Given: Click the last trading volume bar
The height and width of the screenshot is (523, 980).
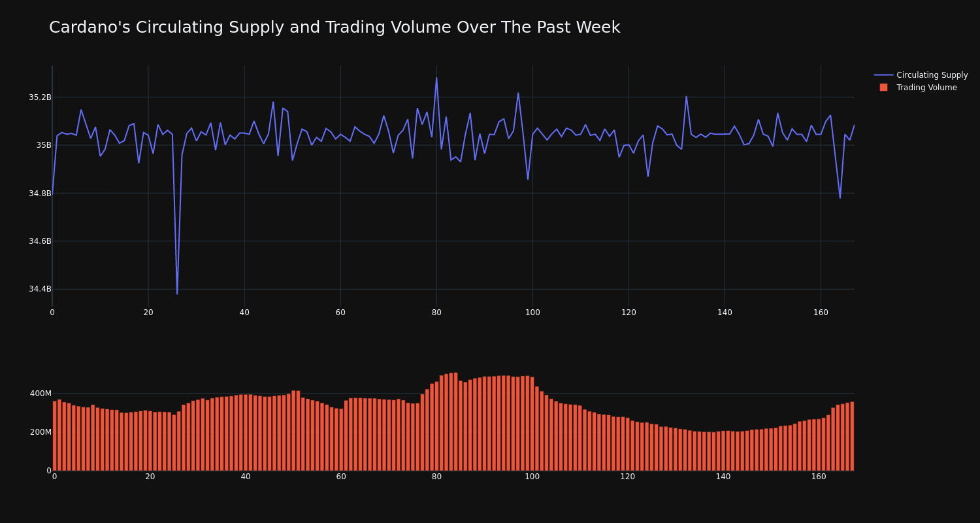Looking at the screenshot, I should (x=852, y=436).
